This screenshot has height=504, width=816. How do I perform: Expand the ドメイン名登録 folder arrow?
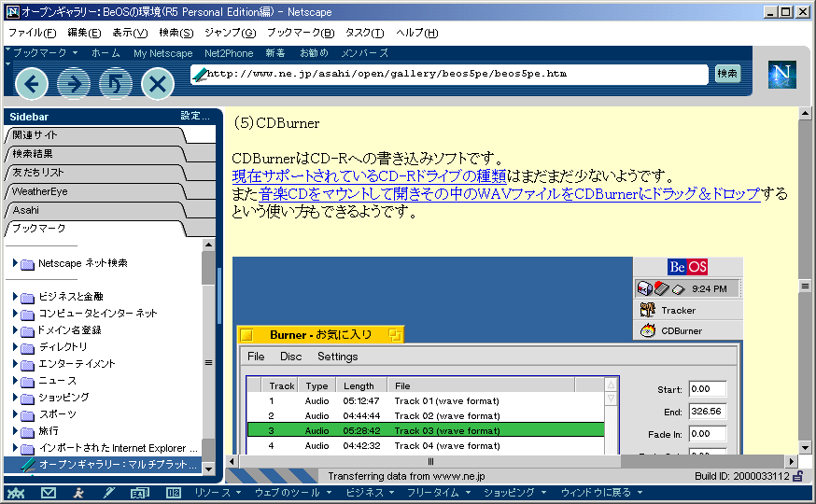click(x=15, y=329)
